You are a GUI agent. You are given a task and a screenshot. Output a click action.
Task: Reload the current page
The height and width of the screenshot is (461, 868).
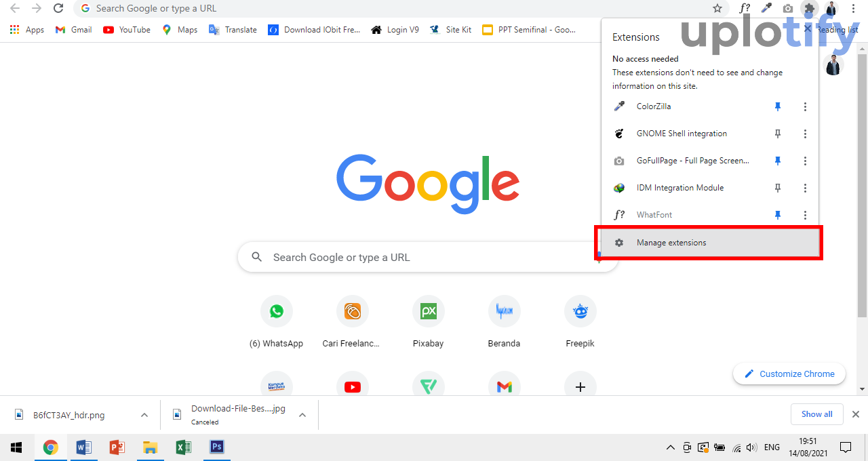tap(58, 8)
